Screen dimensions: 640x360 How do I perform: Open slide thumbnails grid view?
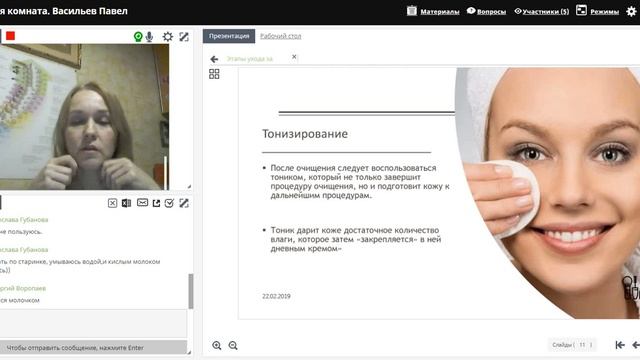tap(214, 74)
